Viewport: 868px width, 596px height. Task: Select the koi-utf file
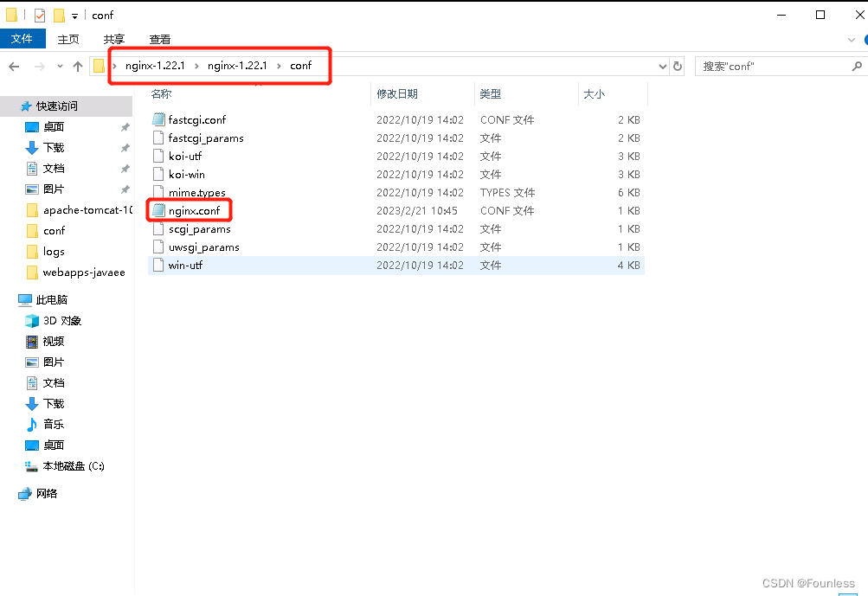point(185,156)
